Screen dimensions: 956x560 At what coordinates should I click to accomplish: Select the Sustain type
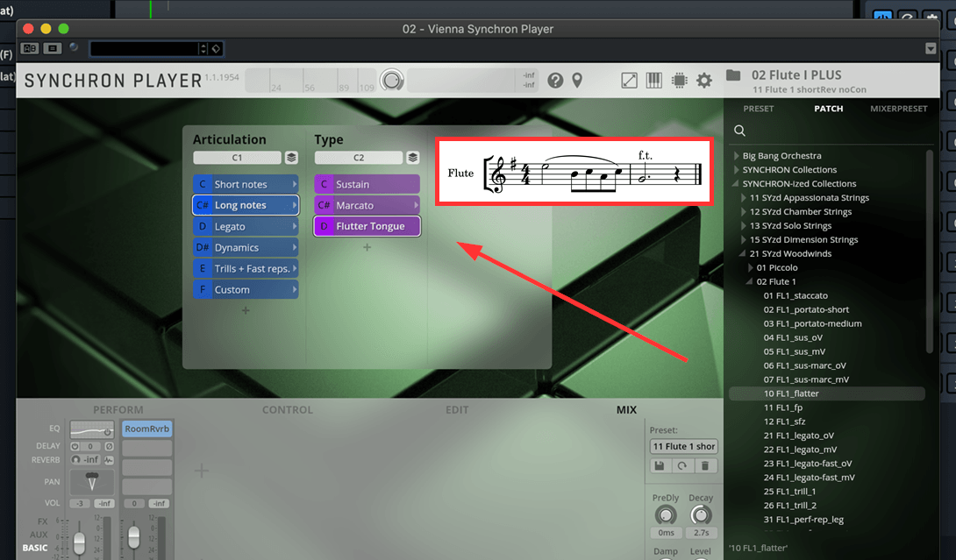pos(367,184)
